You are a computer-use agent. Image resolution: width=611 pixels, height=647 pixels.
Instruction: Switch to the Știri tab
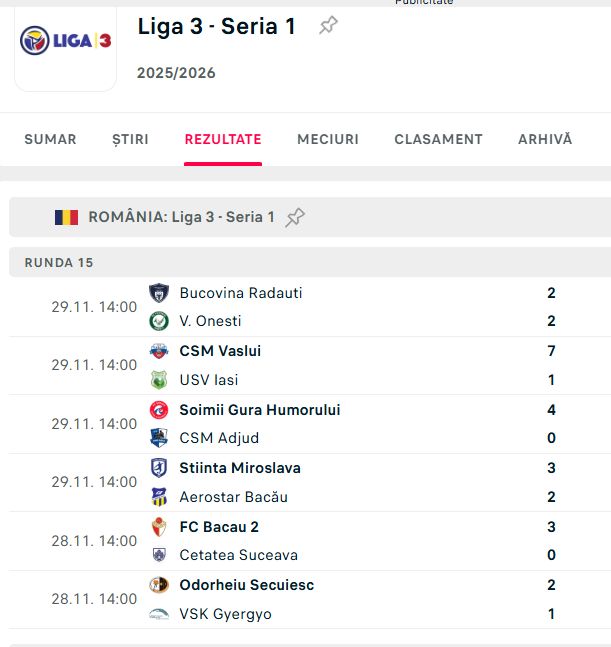point(130,140)
